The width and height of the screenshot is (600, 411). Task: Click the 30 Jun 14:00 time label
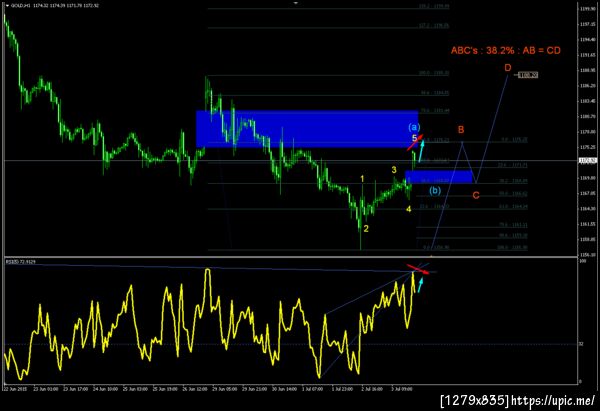tap(284, 389)
